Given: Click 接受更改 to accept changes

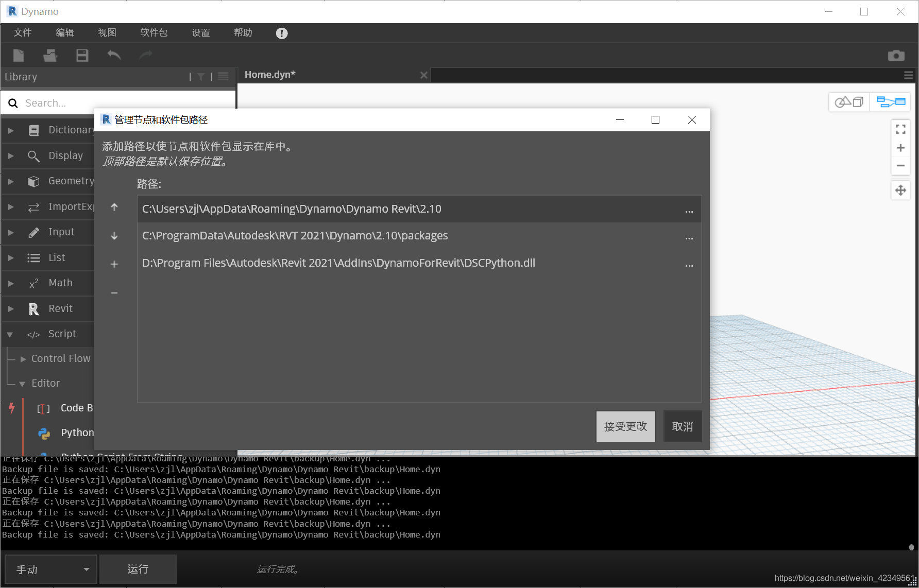Looking at the screenshot, I should (x=625, y=426).
